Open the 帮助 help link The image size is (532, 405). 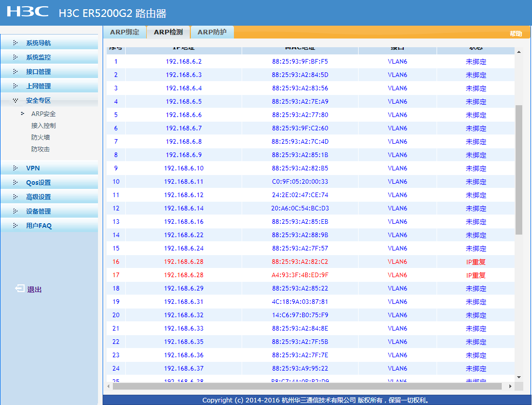tap(516, 33)
